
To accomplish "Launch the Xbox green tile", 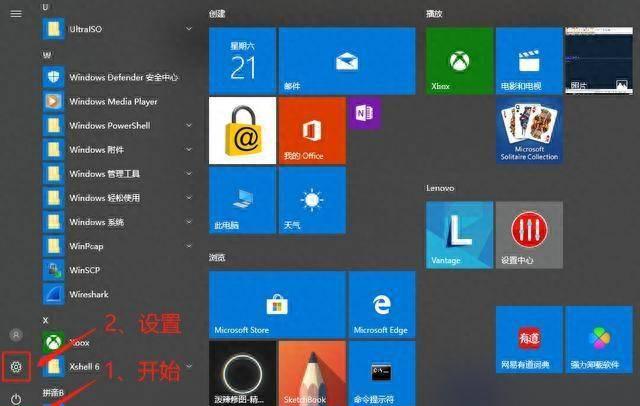I will [460, 61].
